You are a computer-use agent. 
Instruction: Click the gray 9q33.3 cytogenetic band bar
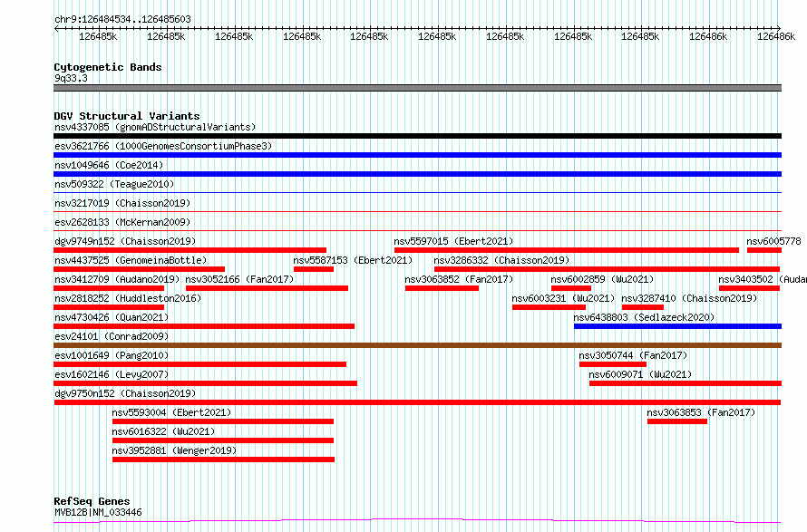417,88
